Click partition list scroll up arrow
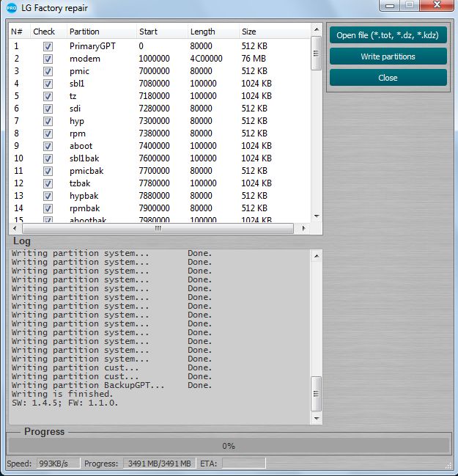 (x=317, y=29)
